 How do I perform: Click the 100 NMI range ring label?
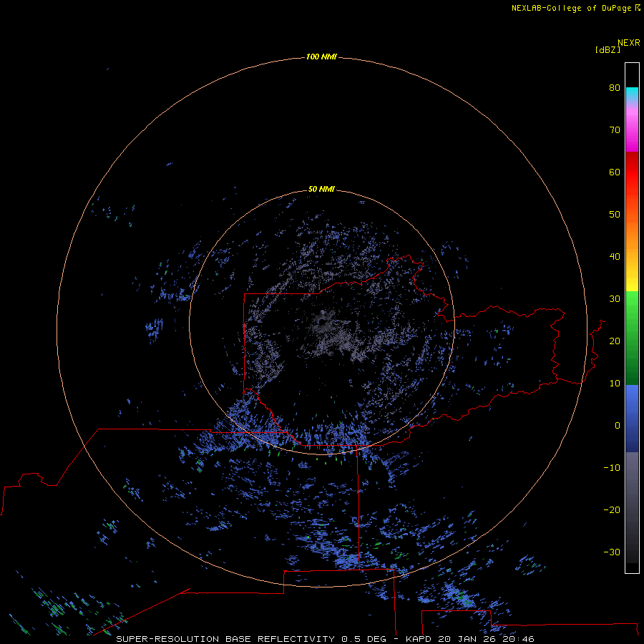tap(321, 57)
